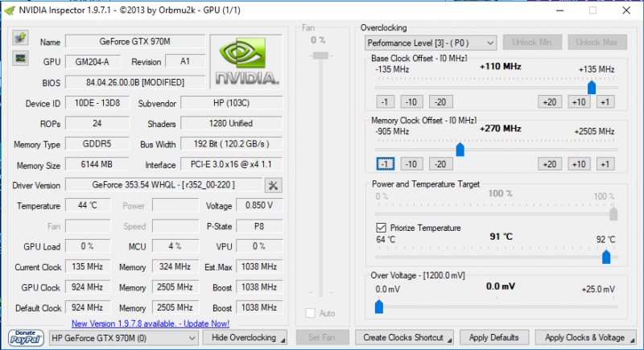Click the Unlock Min button
This screenshot has width=644, height=350.
coord(532,43)
